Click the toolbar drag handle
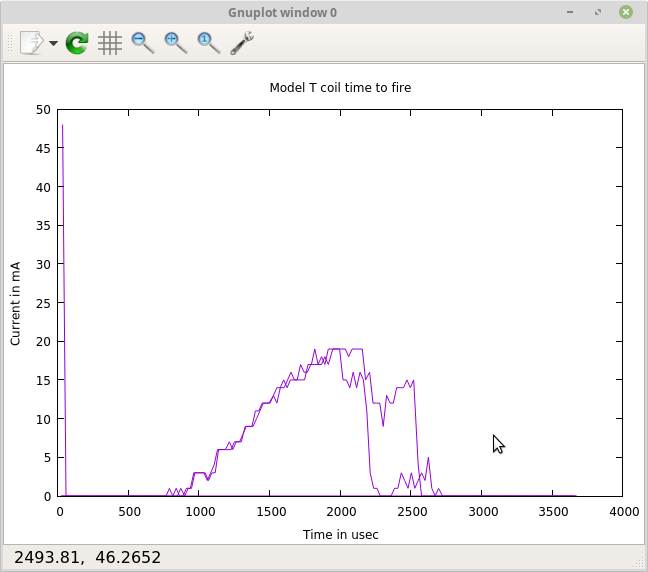This screenshot has height=572, width=648. [x=11, y=43]
